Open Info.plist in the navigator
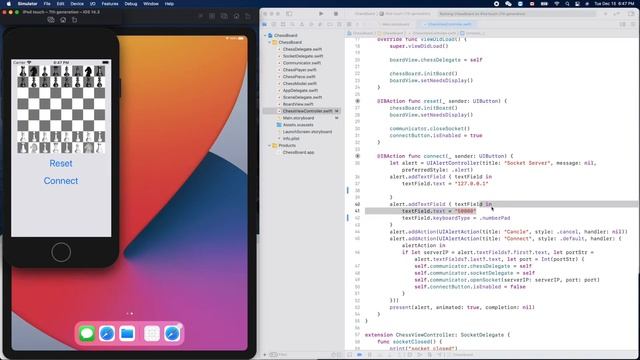Viewport: 640px width, 360px height. click(291, 139)
